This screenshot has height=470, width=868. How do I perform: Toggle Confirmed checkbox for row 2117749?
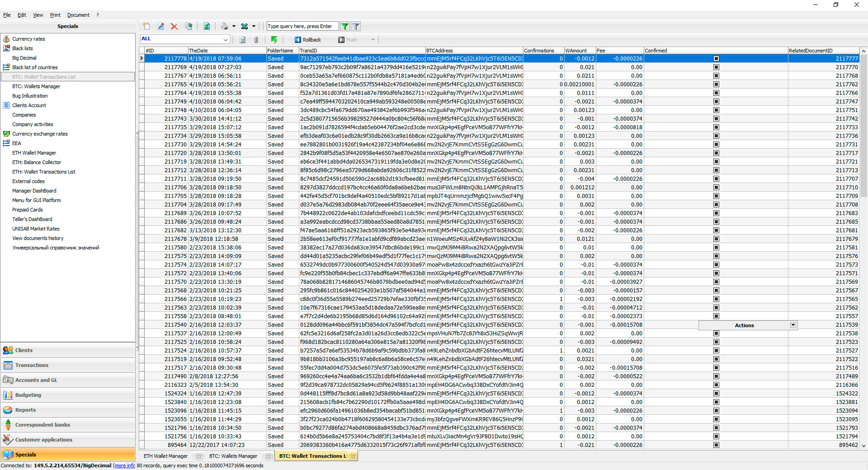716,102
